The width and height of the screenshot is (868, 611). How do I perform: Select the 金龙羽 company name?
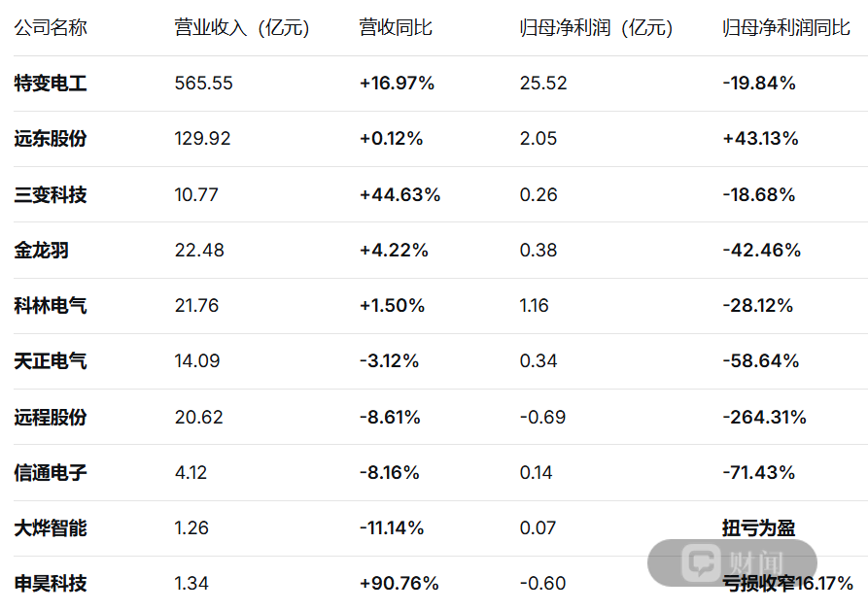click(42, 251)
